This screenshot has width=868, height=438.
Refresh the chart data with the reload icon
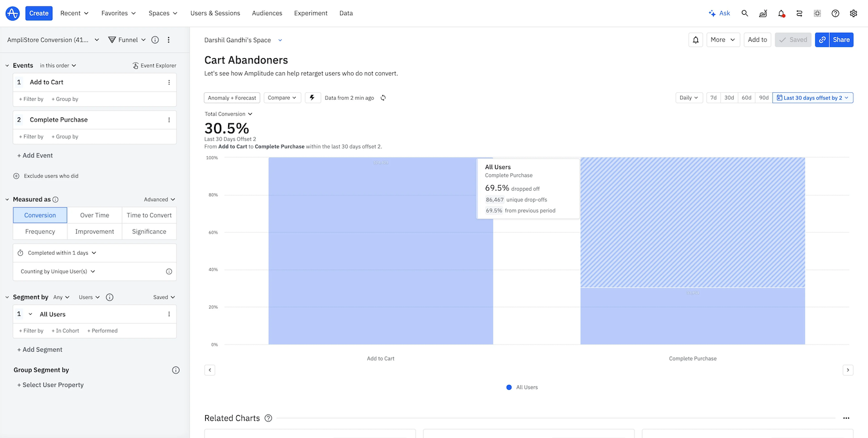click(383, 97)
